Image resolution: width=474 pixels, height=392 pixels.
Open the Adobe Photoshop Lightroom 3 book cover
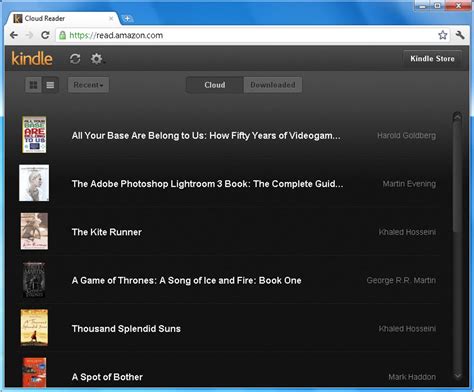point(34,183)
